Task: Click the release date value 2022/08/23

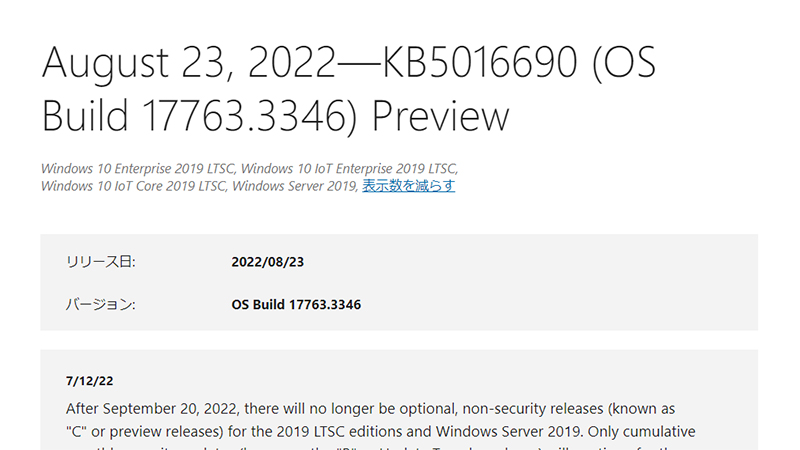Action: tap(267, 262)
